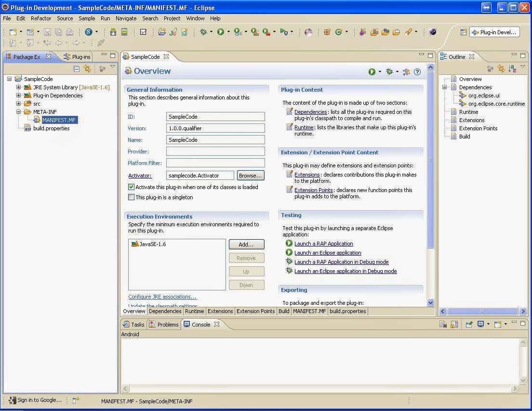Image resolution: width=532 pixels, height=411 pixels.
Task: Expand JRE System Library node
Action: tap(18, 87)
